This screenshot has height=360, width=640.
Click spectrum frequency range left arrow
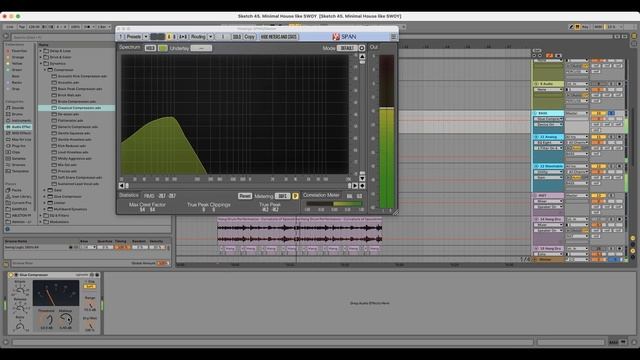(121, 186)
